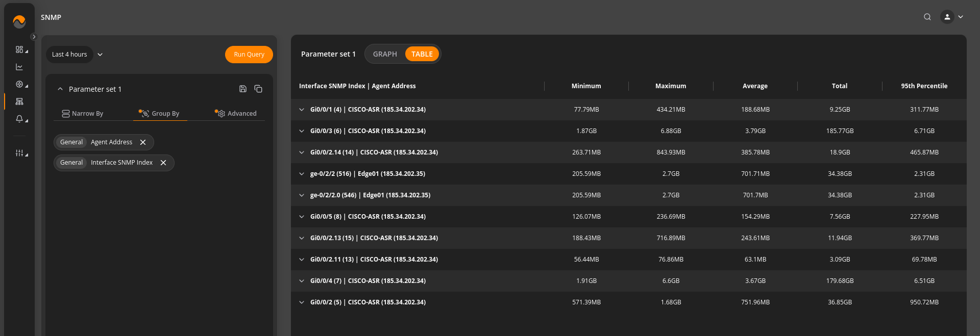Switch view to GRAPH
This screenshot has width=980, height=336.
click(x=385, y=54)
